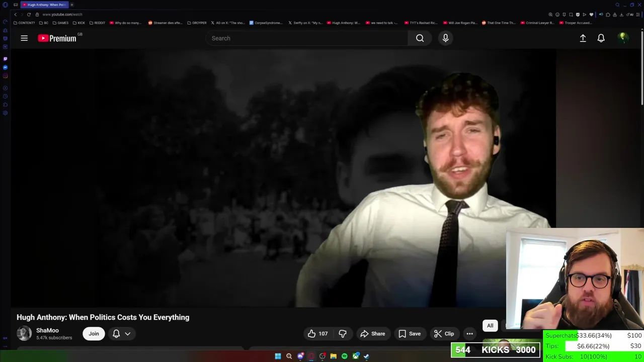Open the YouTube hamburger guide menu
644x362 pixels.
pyautogui.click(x=24, y=38)
